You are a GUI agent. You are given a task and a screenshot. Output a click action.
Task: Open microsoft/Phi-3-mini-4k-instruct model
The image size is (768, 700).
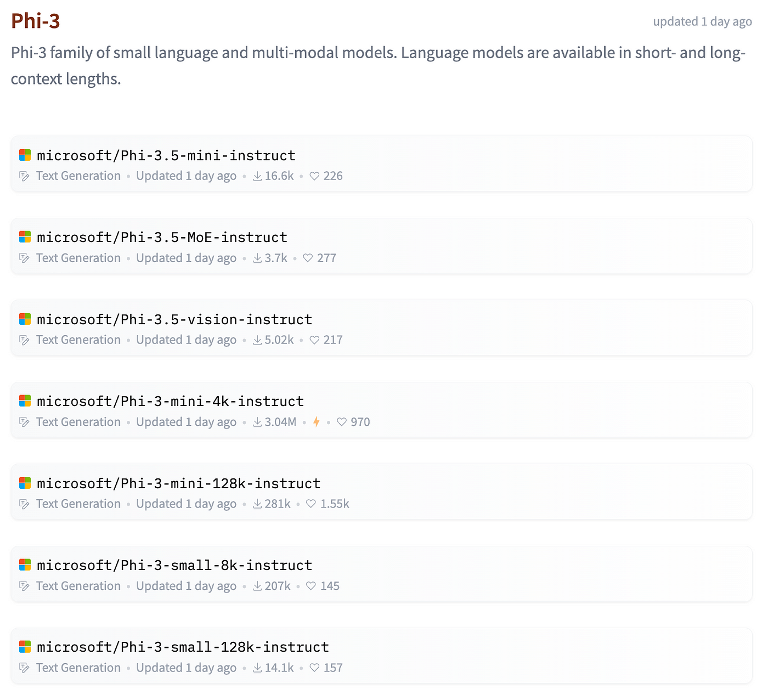171,401
